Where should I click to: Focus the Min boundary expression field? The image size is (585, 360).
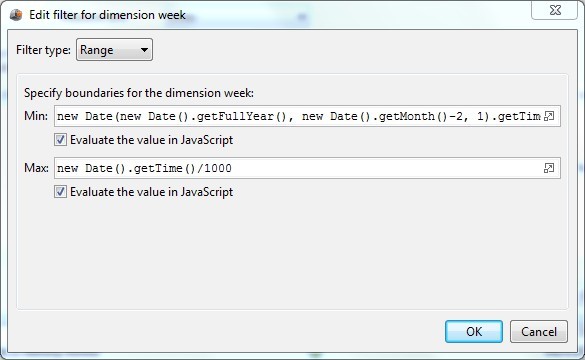tap(298, 116)
